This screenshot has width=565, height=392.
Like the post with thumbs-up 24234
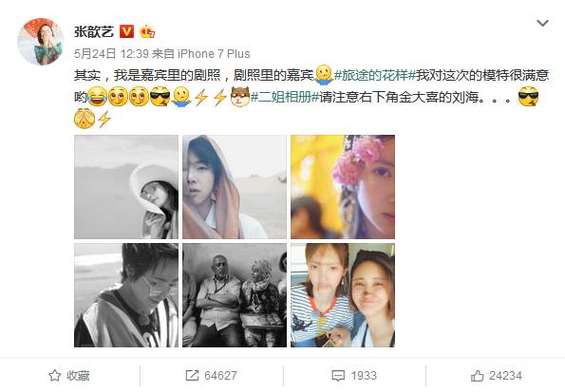[497, 376]
